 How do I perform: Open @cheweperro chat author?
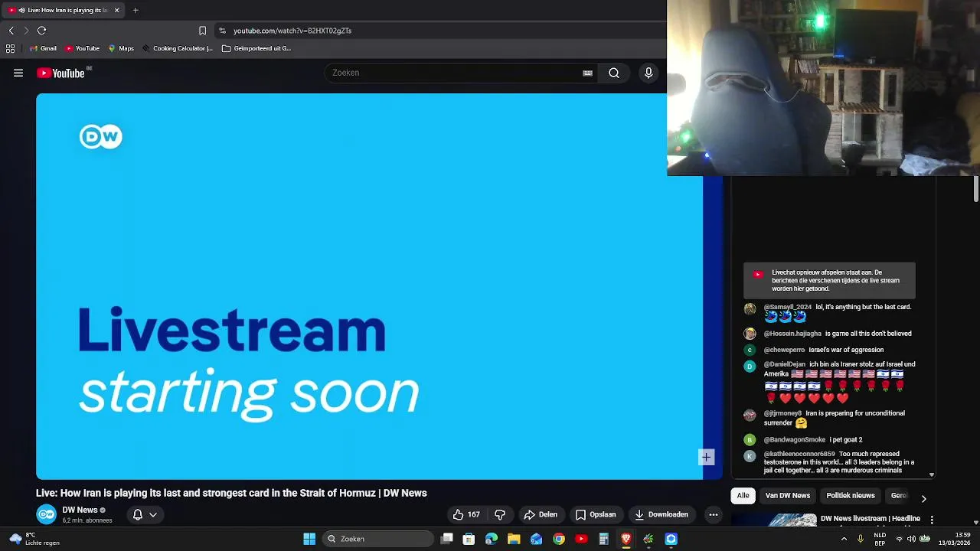point(784,350)
